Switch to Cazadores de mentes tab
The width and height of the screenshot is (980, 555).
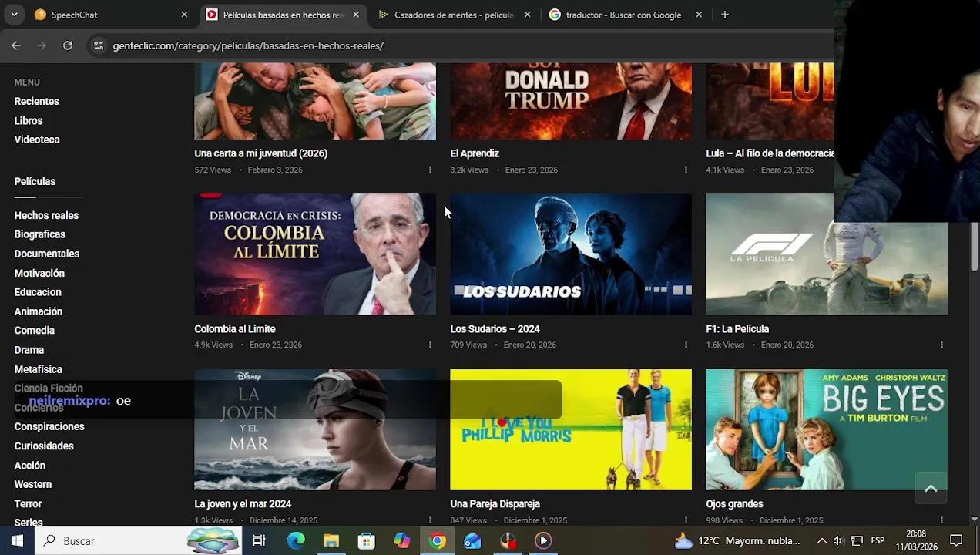tap(453, 15)
